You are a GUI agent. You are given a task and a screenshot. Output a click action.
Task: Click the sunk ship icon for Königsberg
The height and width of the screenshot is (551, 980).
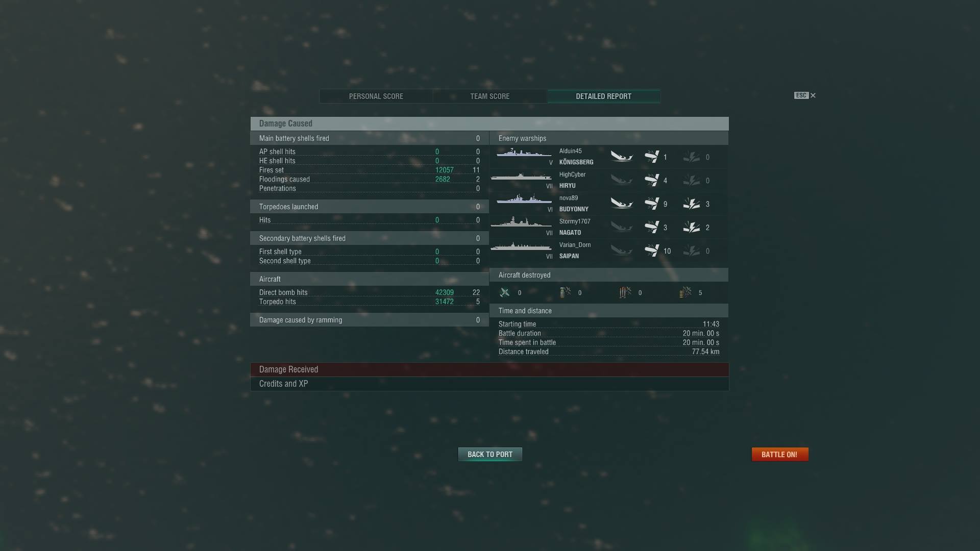pyautogui.click(x=622, y=157)
